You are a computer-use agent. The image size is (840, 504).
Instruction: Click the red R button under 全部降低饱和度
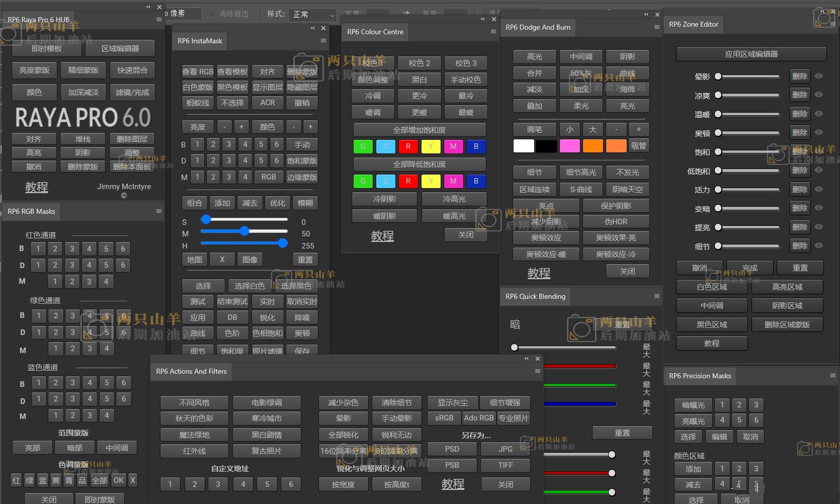[x=408, y=181]
